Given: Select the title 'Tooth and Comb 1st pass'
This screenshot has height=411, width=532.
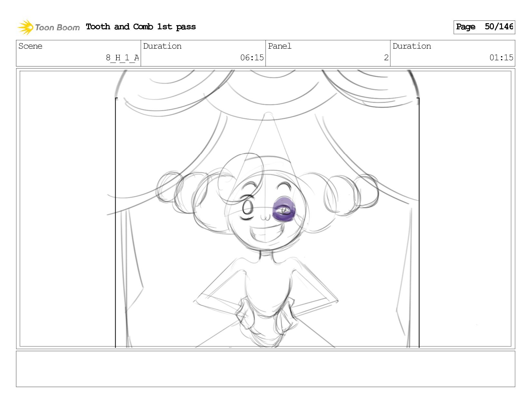Looking at the screenshot, I should [141, 27].
